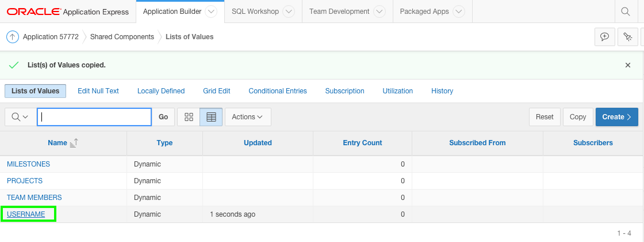
Task: Open the Grid Edit tab
Action: pos(216,91)
